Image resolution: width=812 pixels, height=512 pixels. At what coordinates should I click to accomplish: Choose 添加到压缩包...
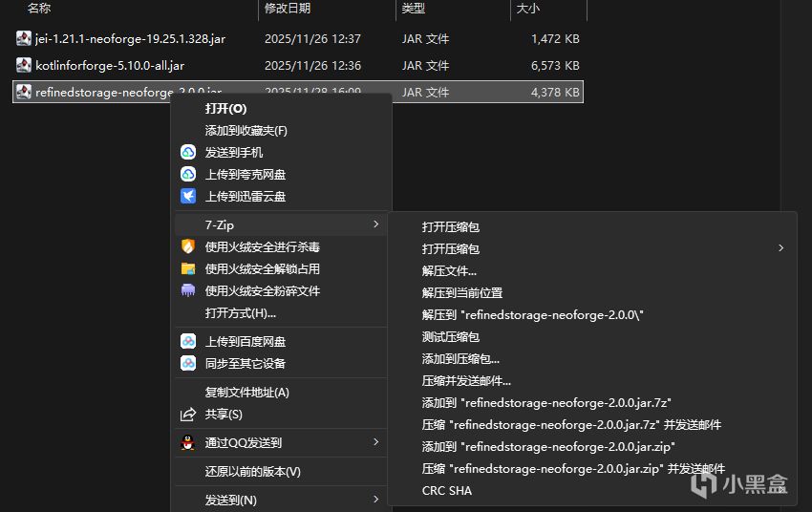pos(460,359)
